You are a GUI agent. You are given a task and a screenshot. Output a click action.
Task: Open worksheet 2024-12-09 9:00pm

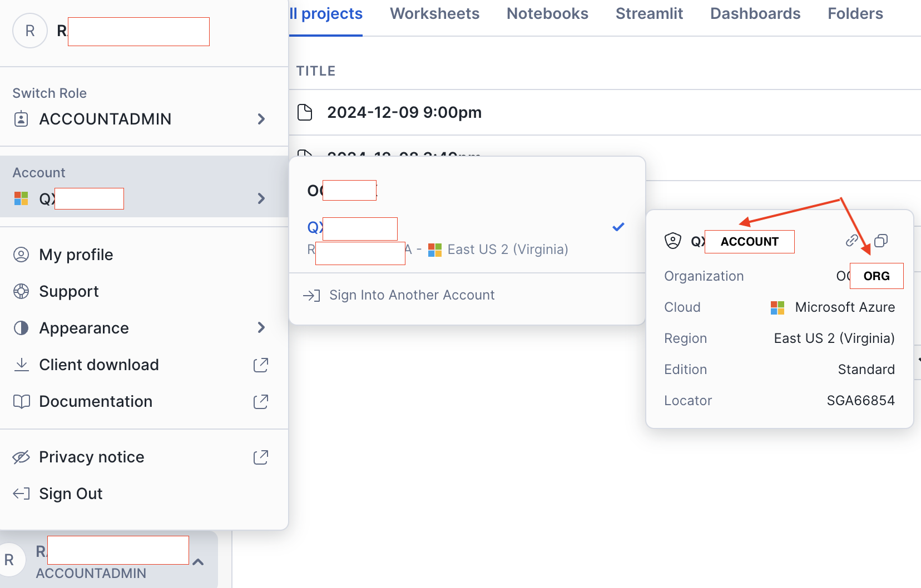(x=404, y=112)
